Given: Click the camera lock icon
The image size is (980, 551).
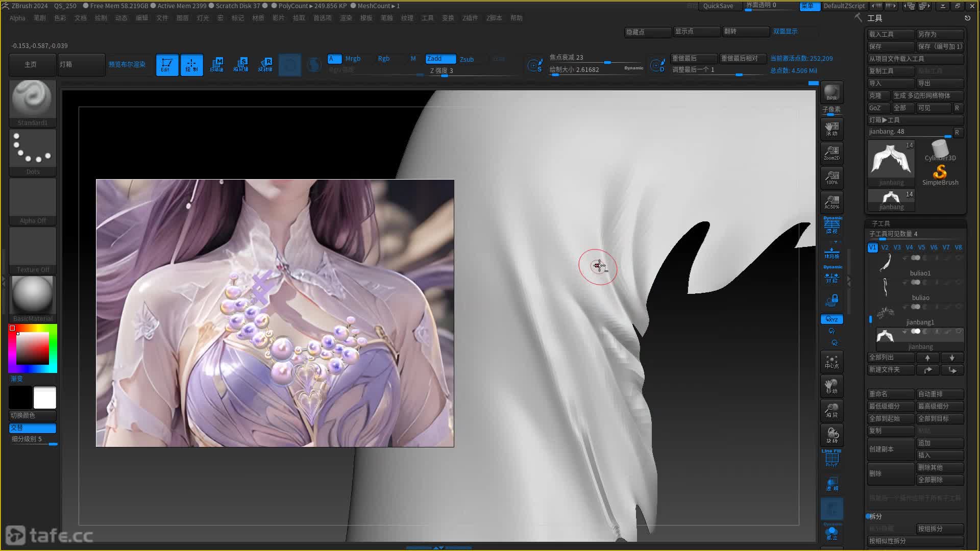Looking at the screenshot, I should pos(832,300).
